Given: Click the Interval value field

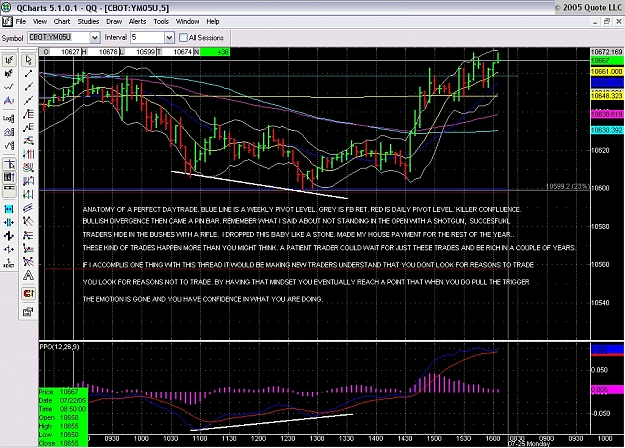Looking at the screenshot, I should (x=147, y=37).
